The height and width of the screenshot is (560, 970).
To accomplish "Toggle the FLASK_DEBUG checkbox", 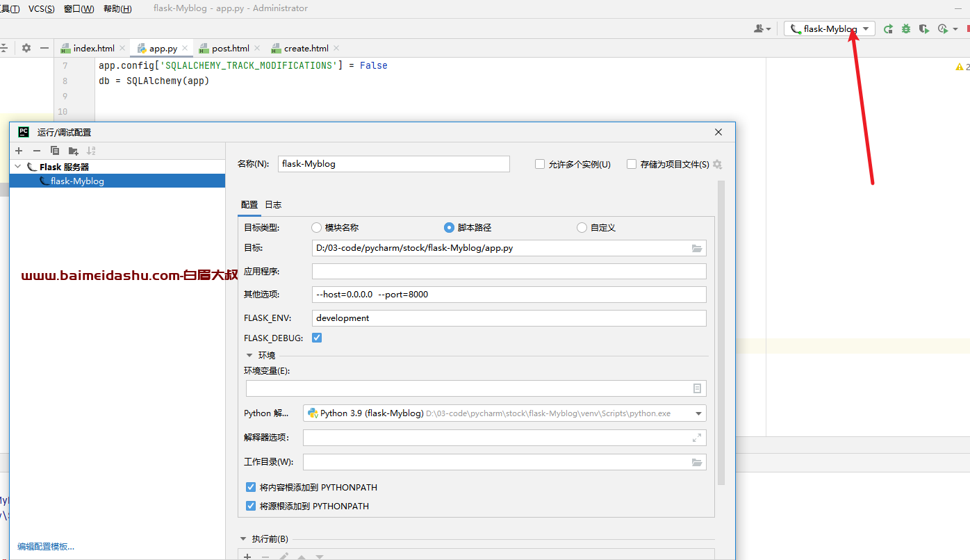I will point(317,338).
